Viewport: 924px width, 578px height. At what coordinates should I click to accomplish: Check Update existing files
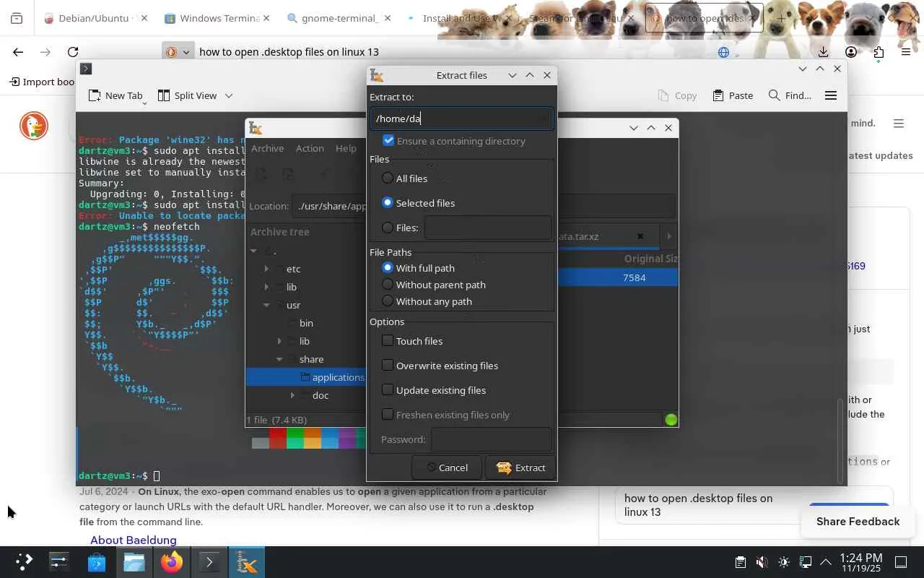click(388, 389)
